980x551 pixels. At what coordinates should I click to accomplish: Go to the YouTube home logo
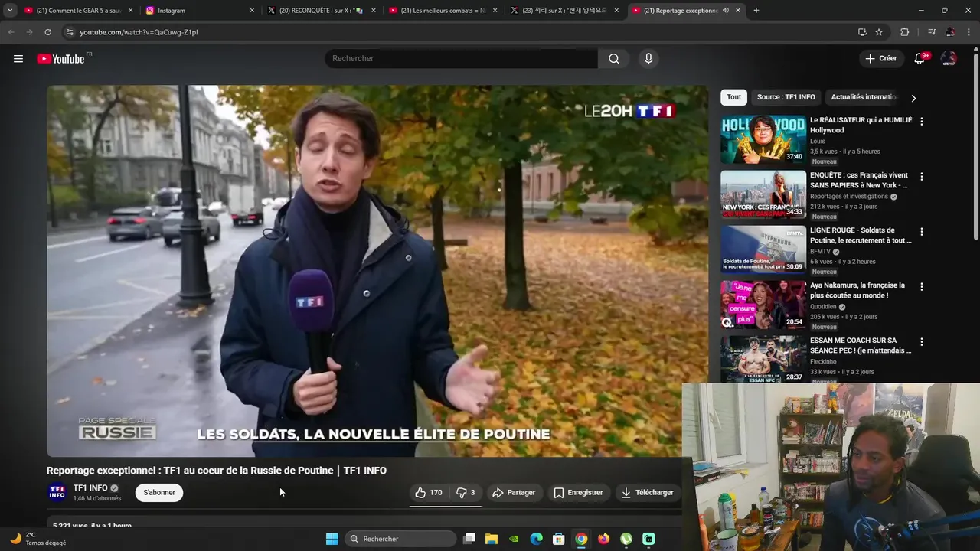[60, 59]
